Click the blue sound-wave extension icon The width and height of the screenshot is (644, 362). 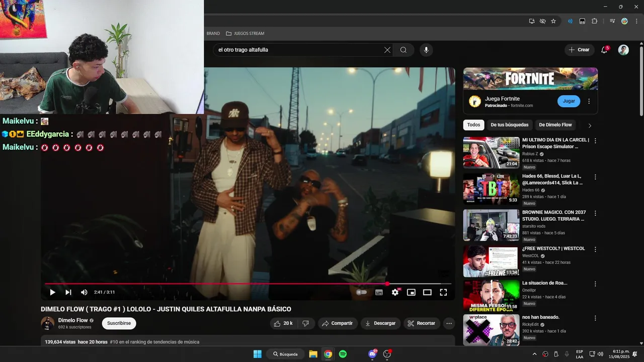570,21
